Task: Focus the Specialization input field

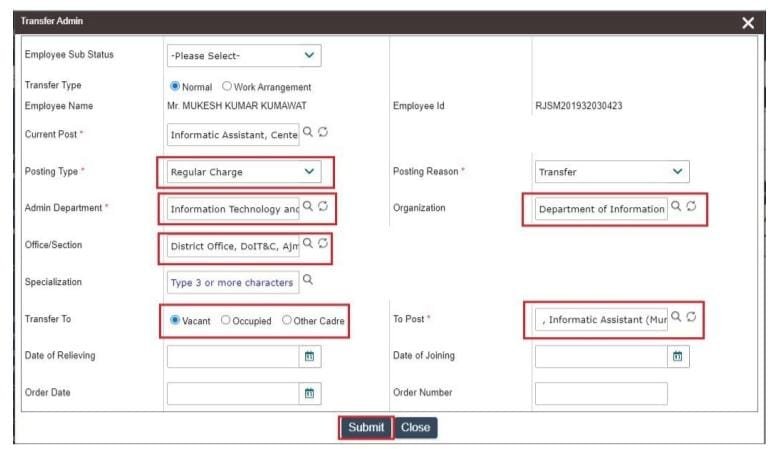Action: [x=233, y=283]
